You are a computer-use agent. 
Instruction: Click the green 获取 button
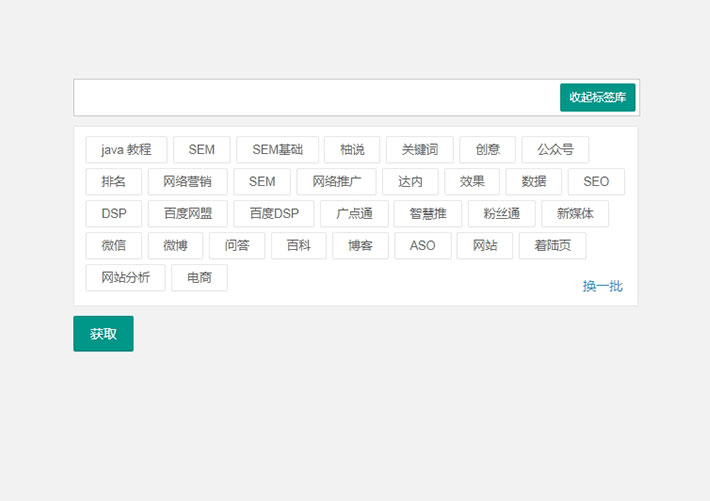point(103,333)
